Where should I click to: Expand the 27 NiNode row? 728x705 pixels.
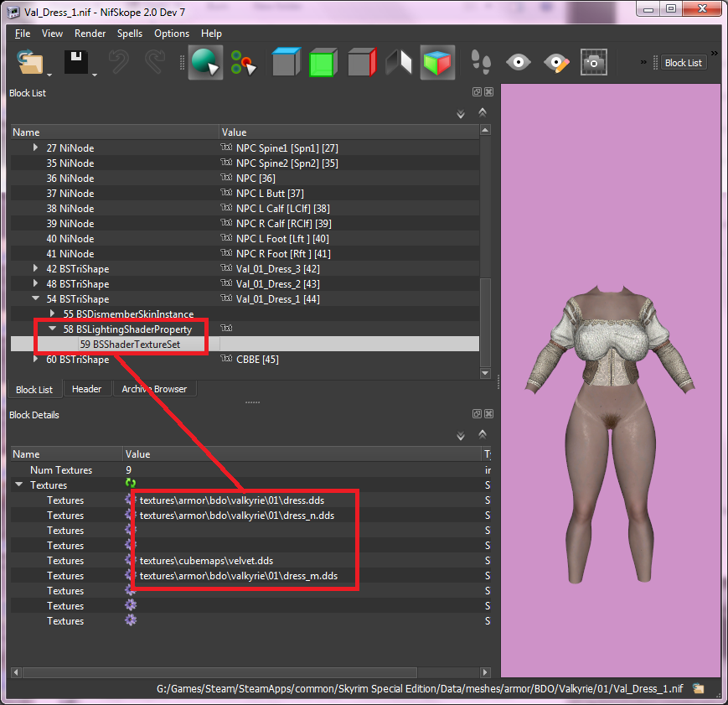[x=36, y=148]
